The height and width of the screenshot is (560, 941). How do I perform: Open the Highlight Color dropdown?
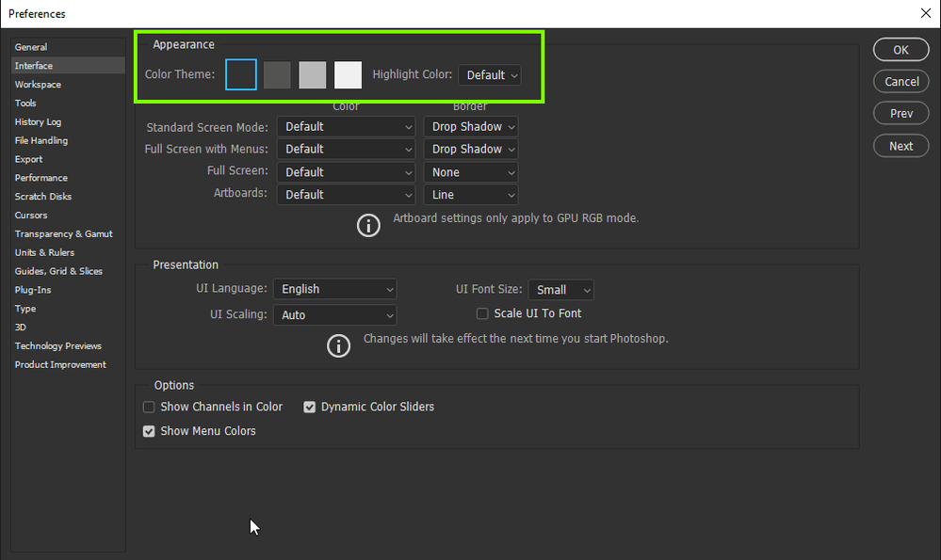click(x=489, y=74)
